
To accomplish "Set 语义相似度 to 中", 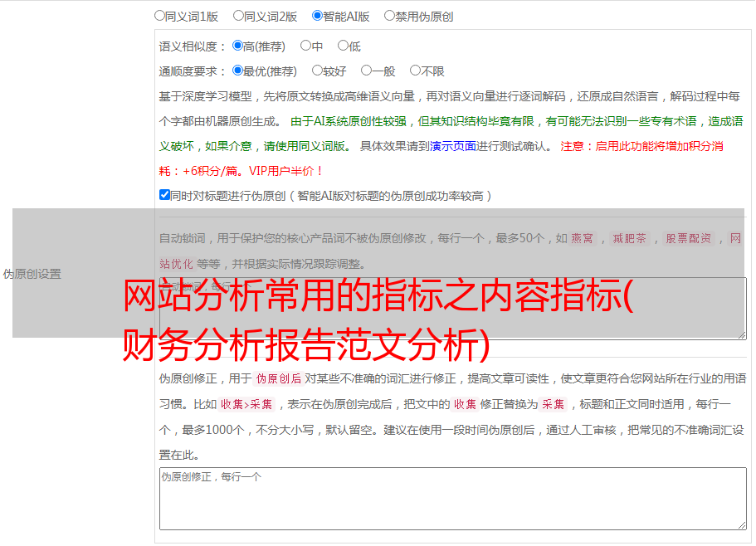I will point(305,46).
